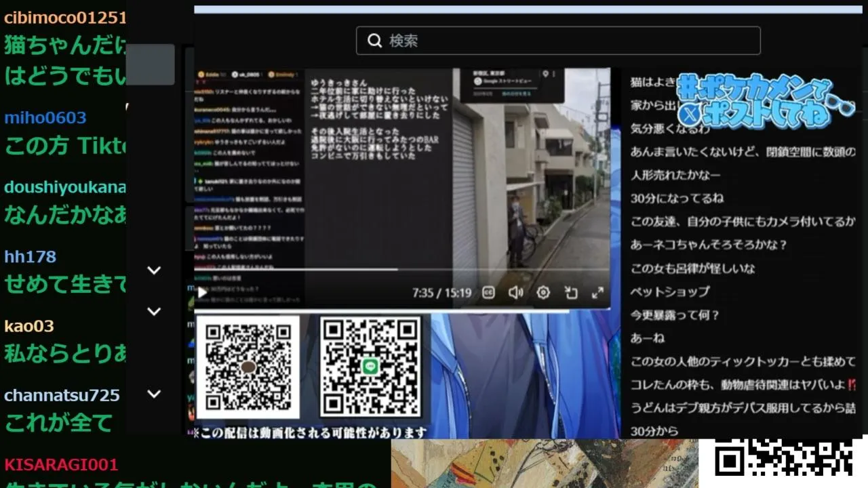The image size is (868, 488).
Task: Select the comment starting この友達、自分の子供にも
Action: pyautogui.click(x=743, y=222)
